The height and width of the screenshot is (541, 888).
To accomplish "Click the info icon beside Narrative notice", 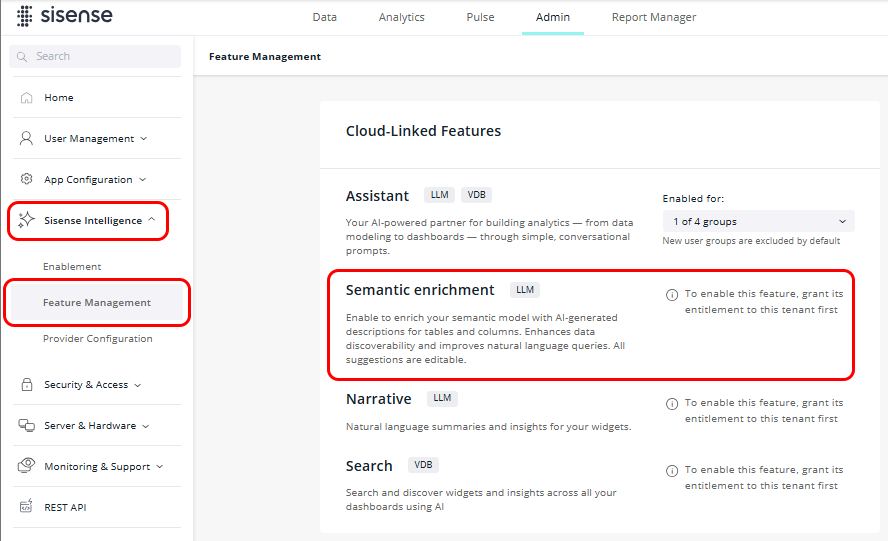I will 672,404.
